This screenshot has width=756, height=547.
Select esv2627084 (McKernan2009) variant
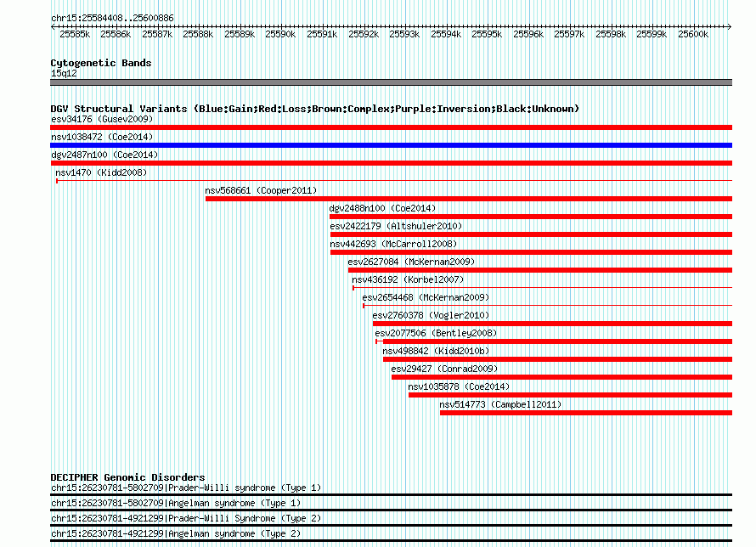coord(411,262)
